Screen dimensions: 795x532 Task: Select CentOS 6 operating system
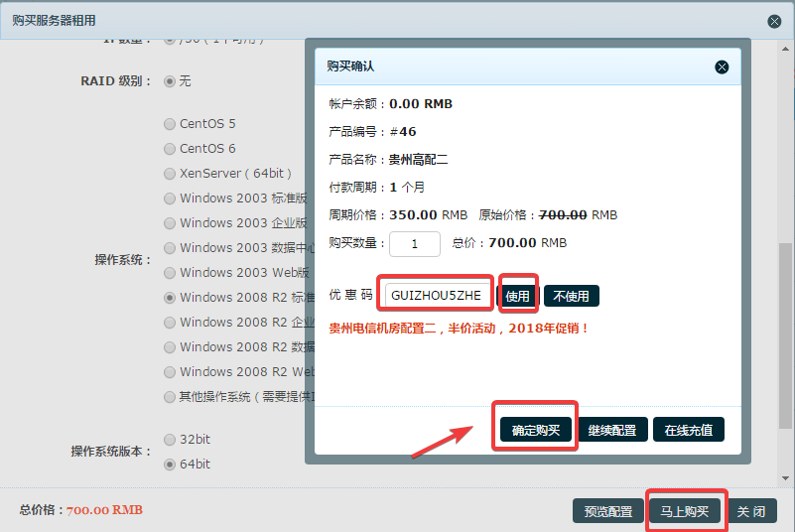(169, 149)
